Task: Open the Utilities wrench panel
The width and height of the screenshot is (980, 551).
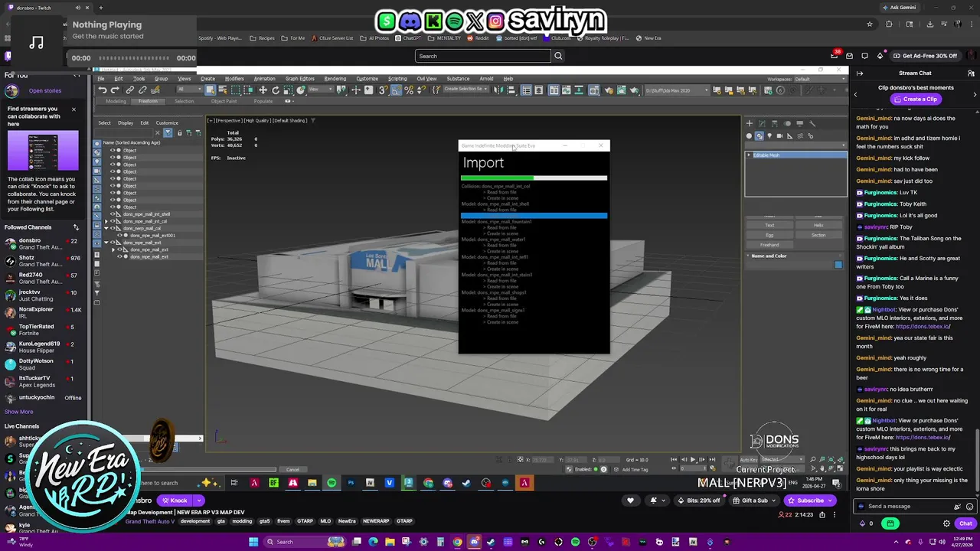Action: (x=812, y=123)
